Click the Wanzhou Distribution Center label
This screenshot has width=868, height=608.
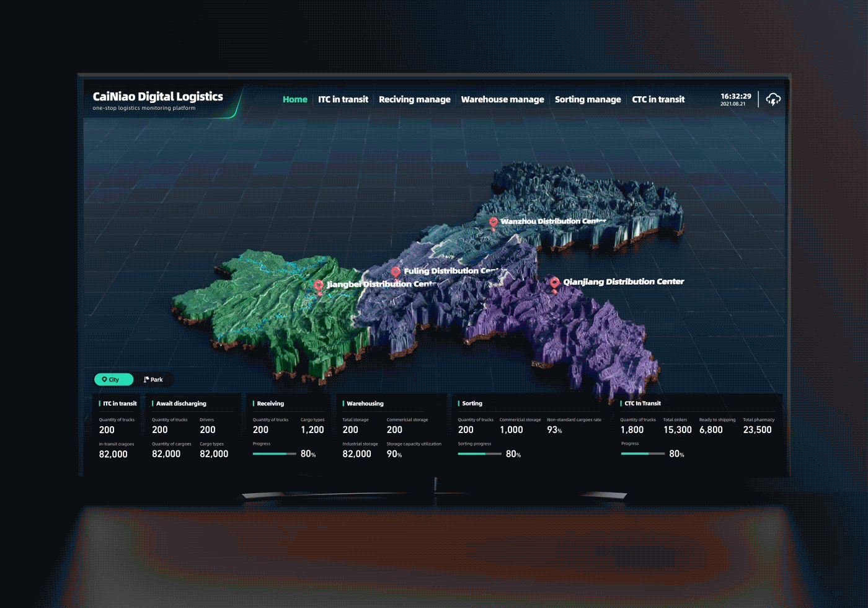click(x=553, y=221)
